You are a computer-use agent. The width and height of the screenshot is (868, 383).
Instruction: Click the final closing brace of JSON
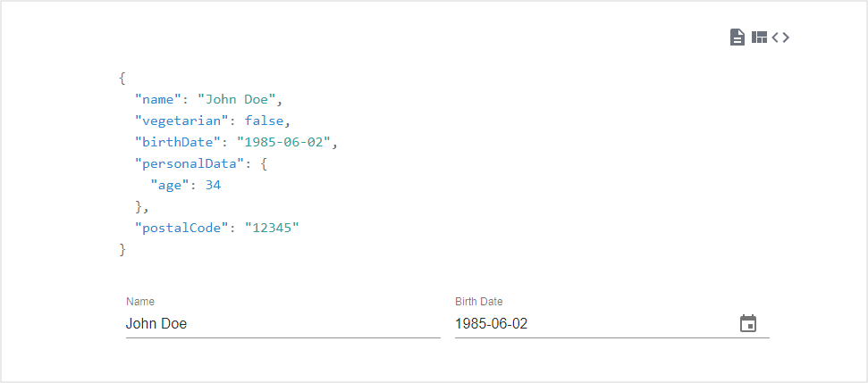122,249
